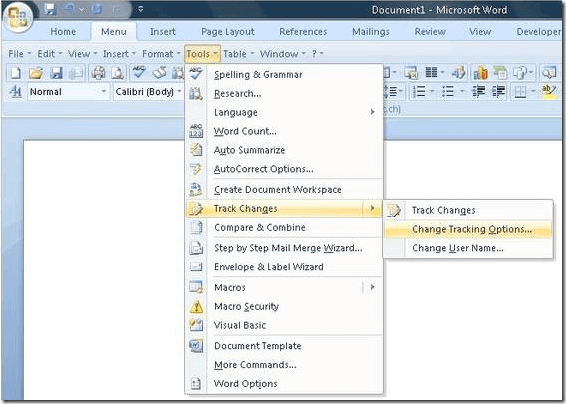Open the Office Button menu
This screenshot has height=404, width=566.
coord(17,17)
